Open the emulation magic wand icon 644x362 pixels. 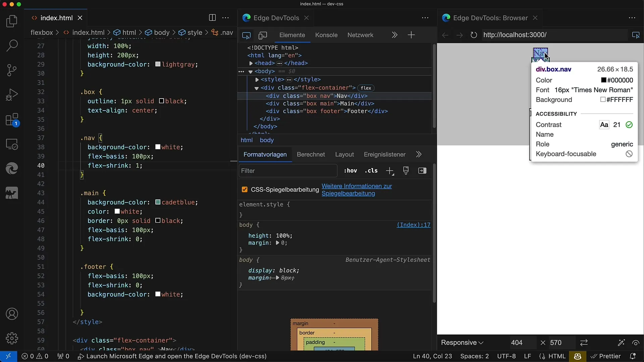coord(621,343)
